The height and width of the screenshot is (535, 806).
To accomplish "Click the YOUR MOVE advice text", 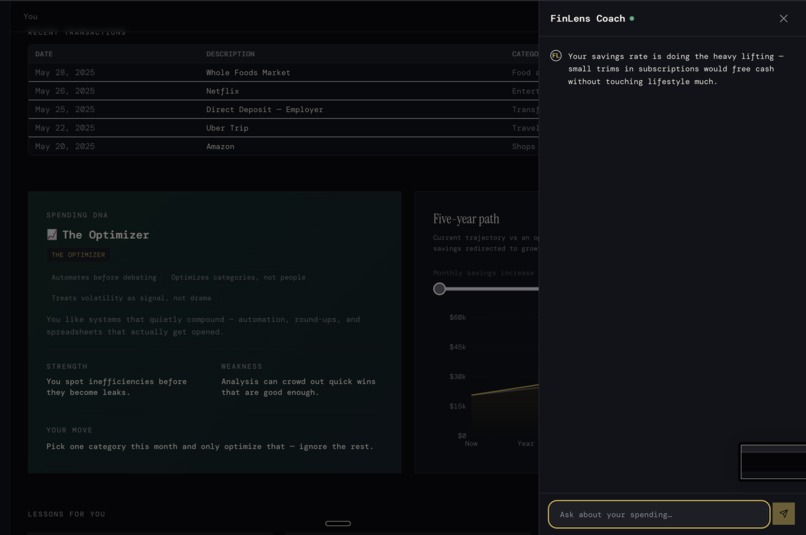I will 210,447.
